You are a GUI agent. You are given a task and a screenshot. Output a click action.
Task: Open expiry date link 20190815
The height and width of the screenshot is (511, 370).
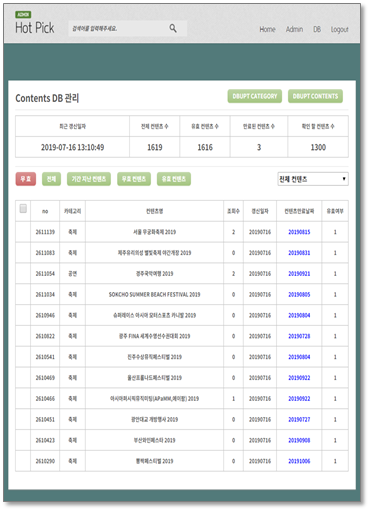tap(299, 232)
